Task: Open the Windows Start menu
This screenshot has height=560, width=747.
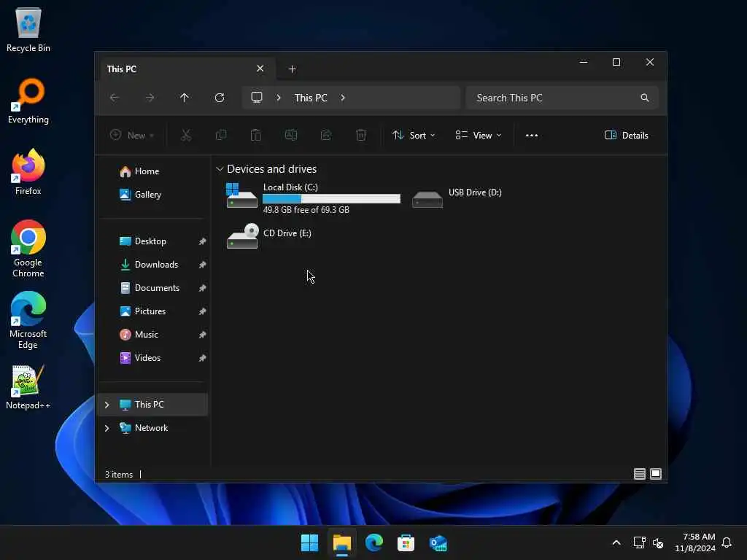Action: [309, 542]
